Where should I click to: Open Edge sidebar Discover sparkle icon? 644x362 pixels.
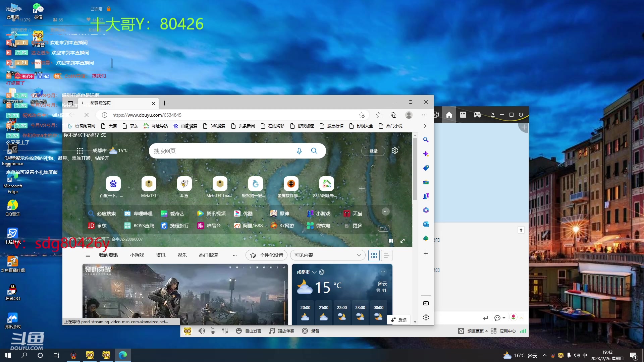[426, 154]
